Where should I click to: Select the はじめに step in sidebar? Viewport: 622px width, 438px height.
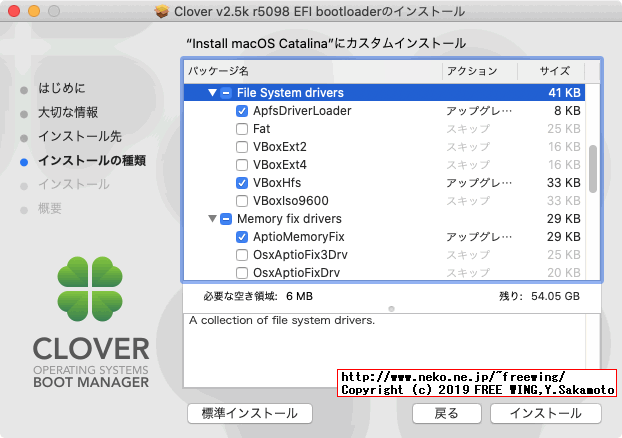click(61, 88)
